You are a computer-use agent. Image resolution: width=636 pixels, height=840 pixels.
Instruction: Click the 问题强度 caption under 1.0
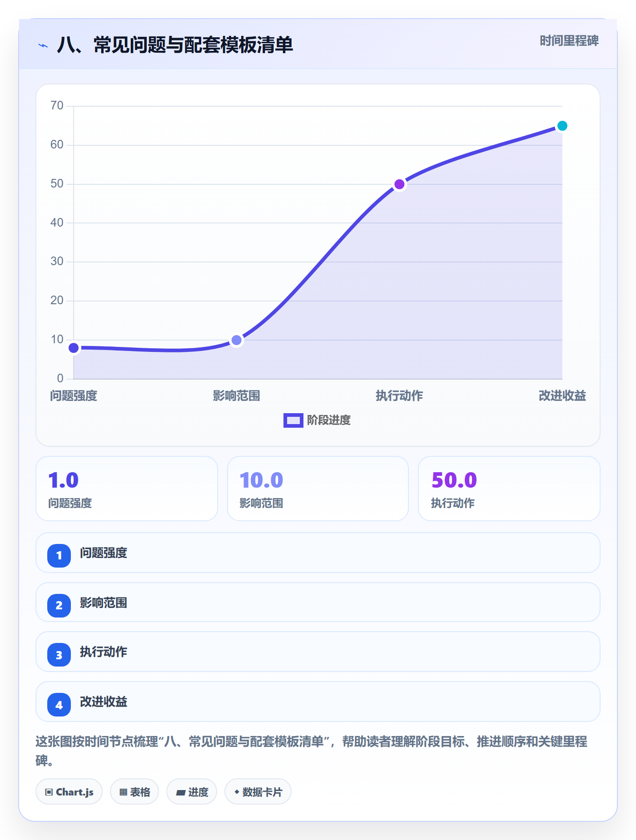pos(70,503)
